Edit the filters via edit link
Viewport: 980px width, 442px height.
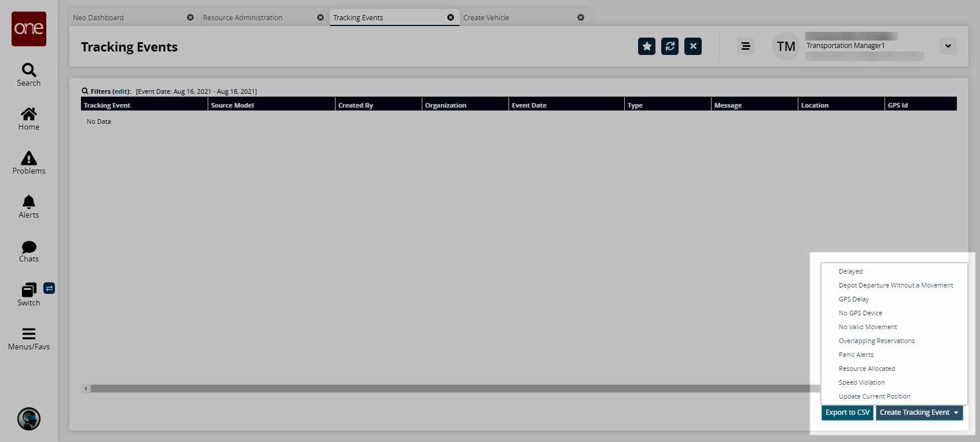120,91
